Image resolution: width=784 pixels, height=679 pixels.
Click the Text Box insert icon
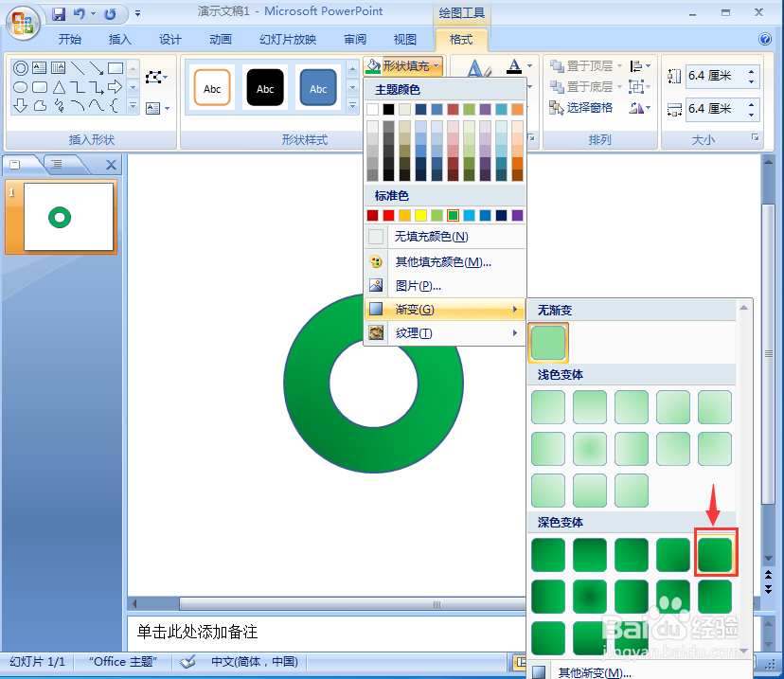(x=157, y=108)
